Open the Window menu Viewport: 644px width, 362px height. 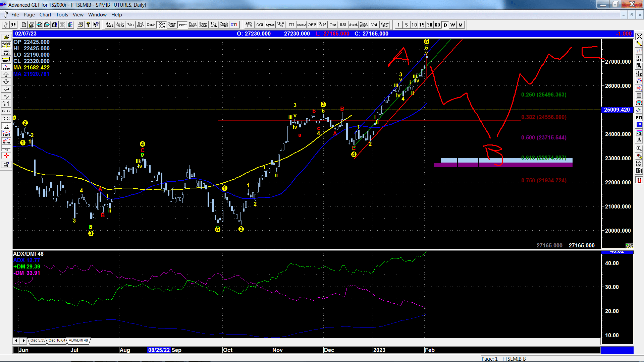click(x=97, y=15)
